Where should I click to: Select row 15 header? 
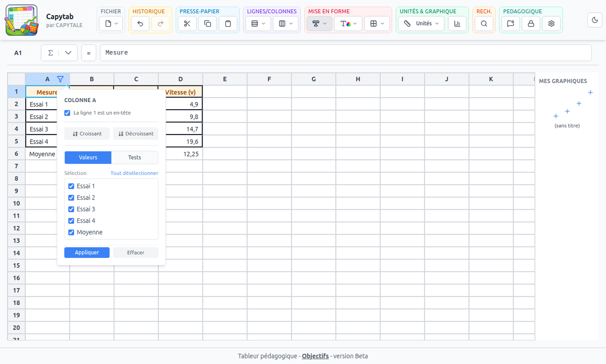[16, 265]
